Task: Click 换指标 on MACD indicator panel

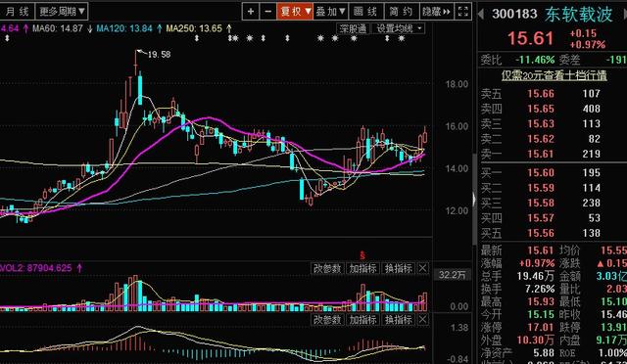Action: (x=399, y=320)
